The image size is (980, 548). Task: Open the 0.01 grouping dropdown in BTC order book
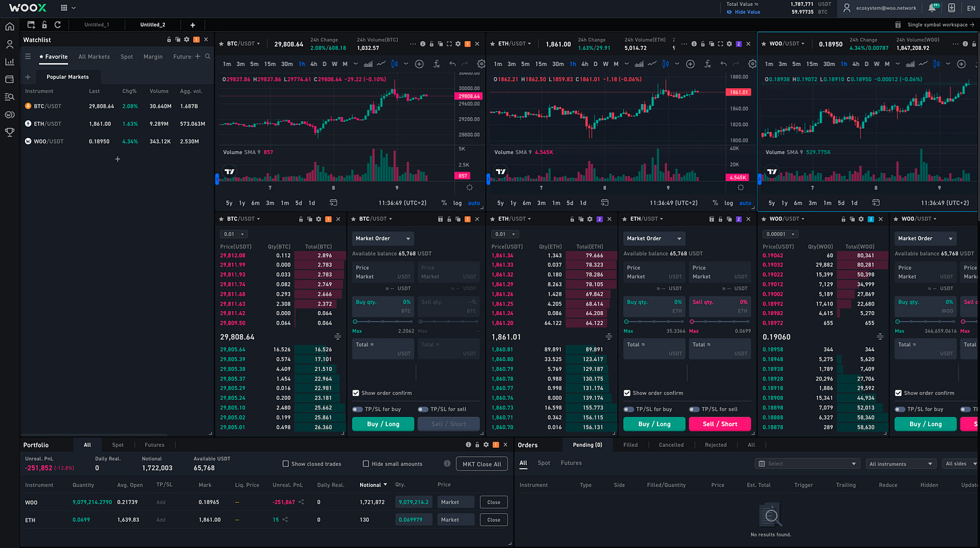(234, 234)
